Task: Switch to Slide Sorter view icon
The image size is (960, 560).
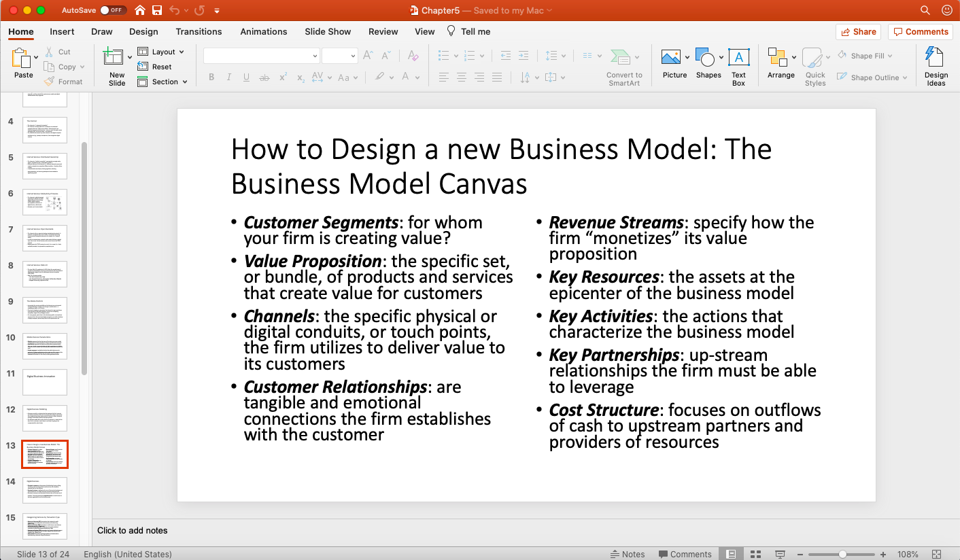Action: (755, 554)
